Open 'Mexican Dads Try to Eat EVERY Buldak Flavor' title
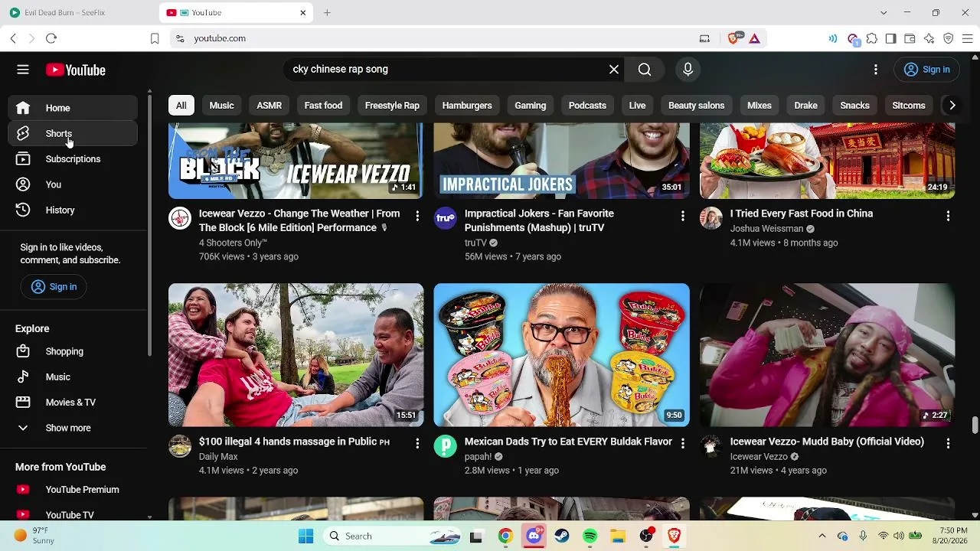Viewport: 980px width, 551px height. pyautogui.click(x=568, y=442)
